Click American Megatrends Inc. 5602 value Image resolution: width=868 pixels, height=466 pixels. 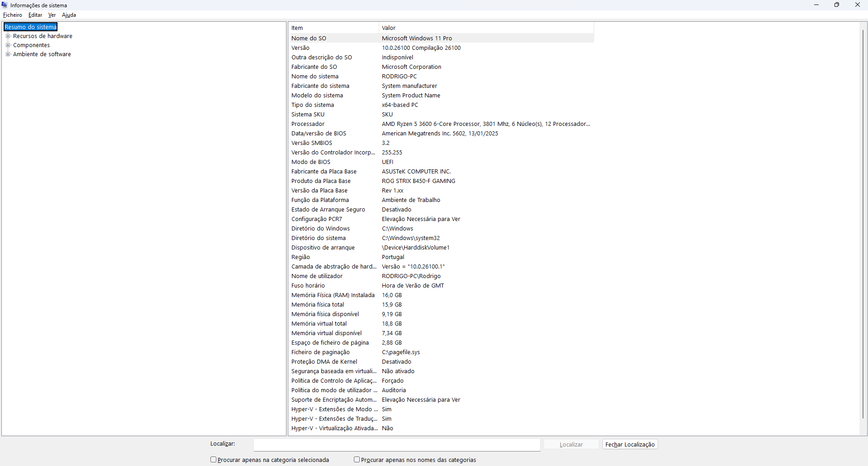440,134
